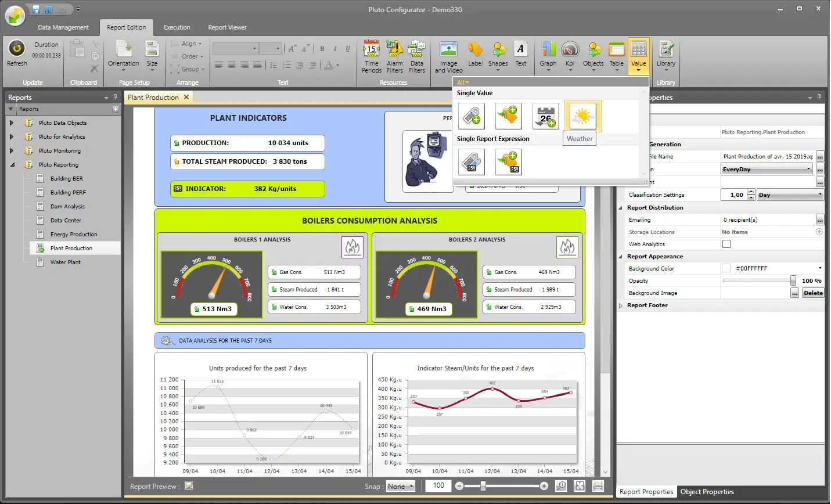Open the Orientation dropdown
The image size is (831, 504).
click(x=124, y=56)
